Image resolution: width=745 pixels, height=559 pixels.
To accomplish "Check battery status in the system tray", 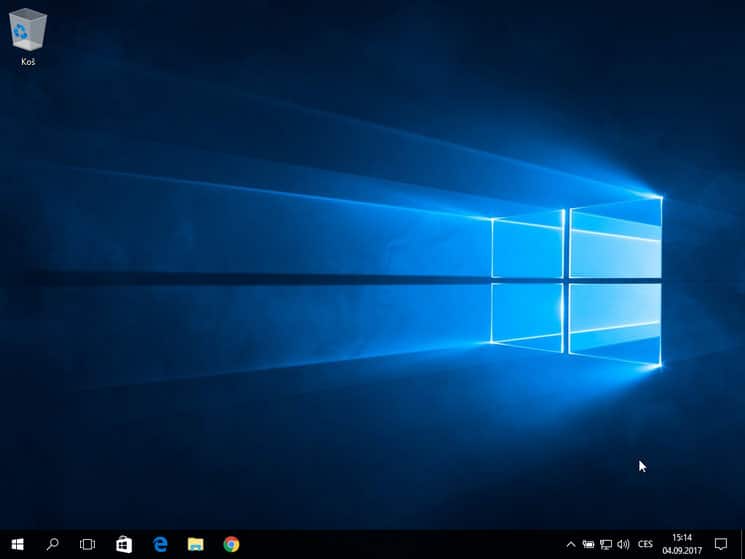I will click(x=588, y=544).
